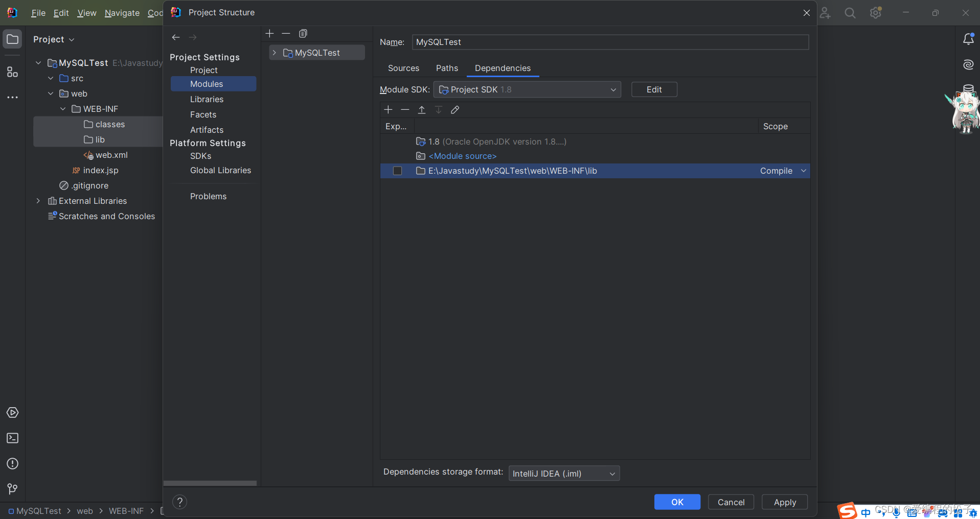Click the Sogou input method tray icon

pyautogui.click(x=847, y=511)
